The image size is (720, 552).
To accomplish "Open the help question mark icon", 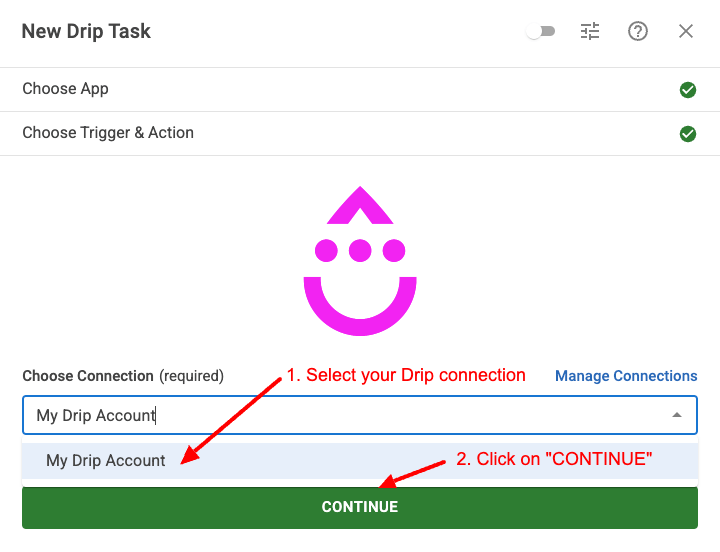I will click(638, 31).
